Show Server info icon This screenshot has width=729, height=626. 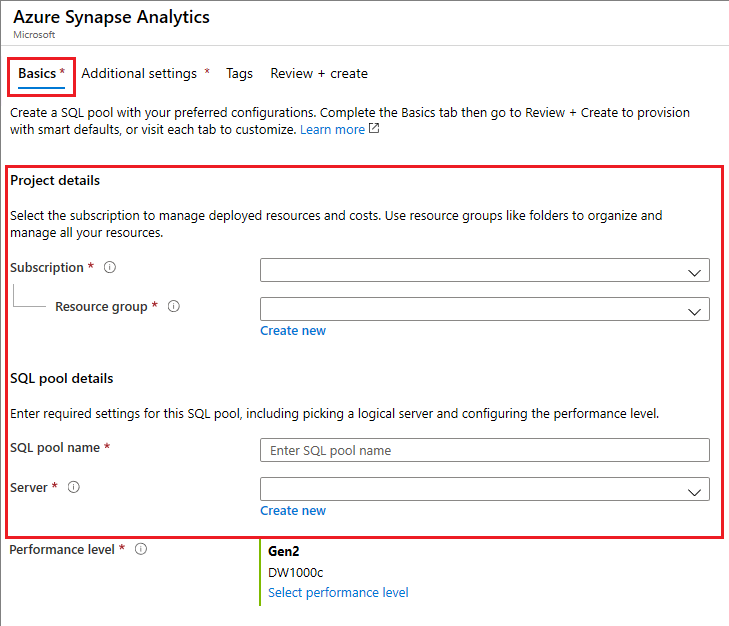pos(74,487)
